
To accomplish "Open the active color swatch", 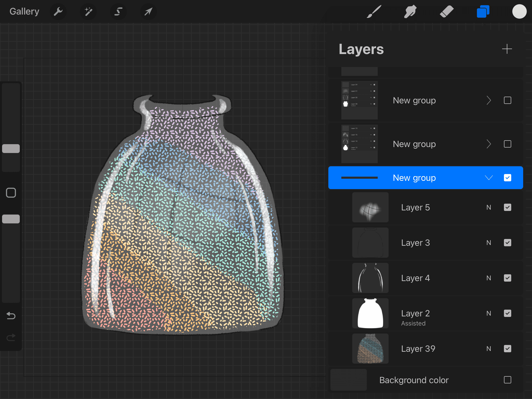I will 519,11.
